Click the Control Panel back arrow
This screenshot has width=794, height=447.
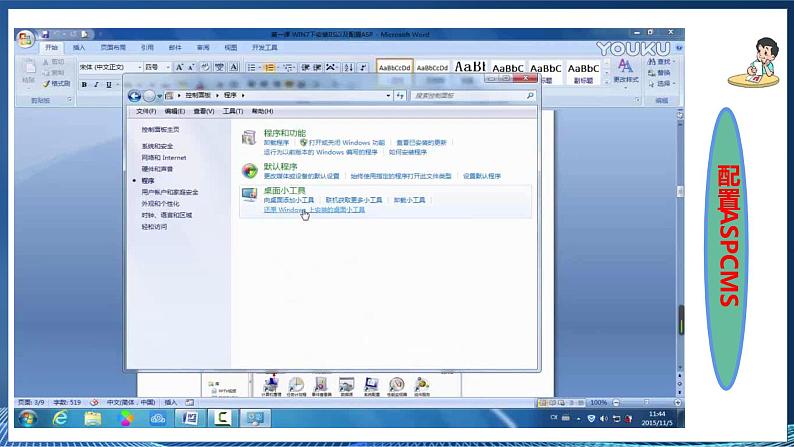[x=135, y=96]
